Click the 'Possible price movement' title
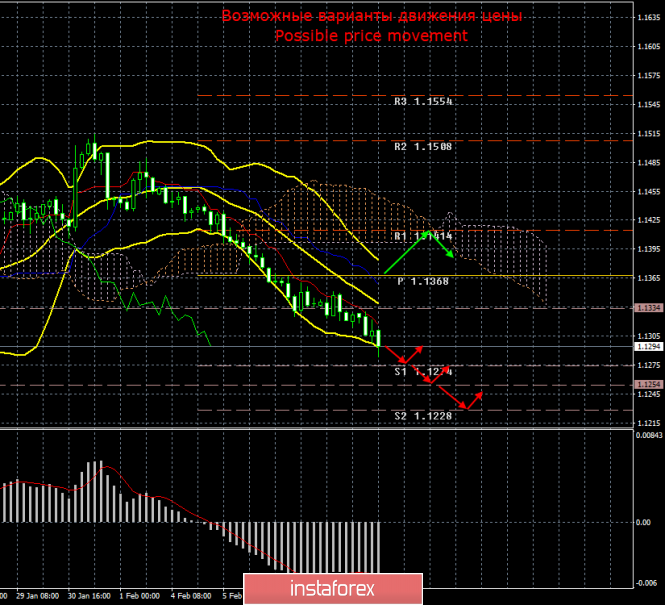 click(x=372, y=36)
